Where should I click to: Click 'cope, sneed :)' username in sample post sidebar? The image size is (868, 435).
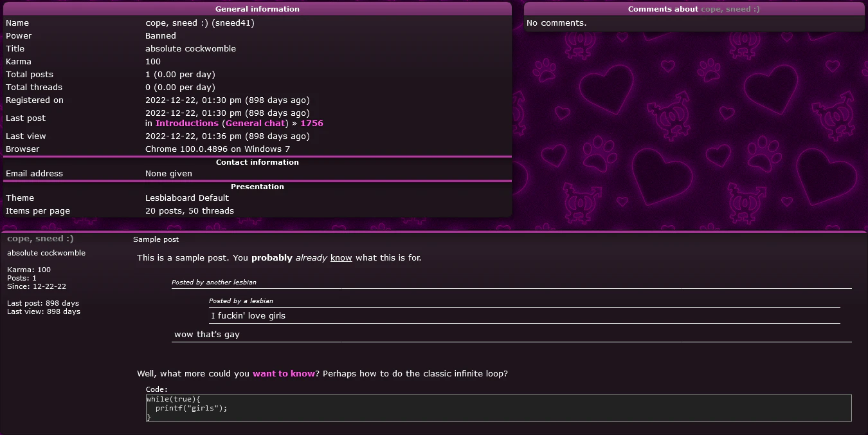pyautogui.click(x=41, y=239)
